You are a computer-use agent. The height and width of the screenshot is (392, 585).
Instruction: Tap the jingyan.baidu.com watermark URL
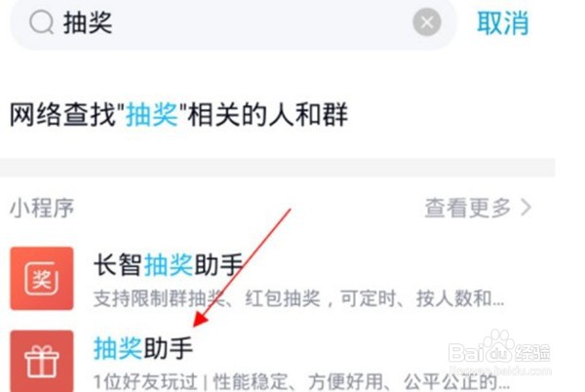(x=501, y=371)
